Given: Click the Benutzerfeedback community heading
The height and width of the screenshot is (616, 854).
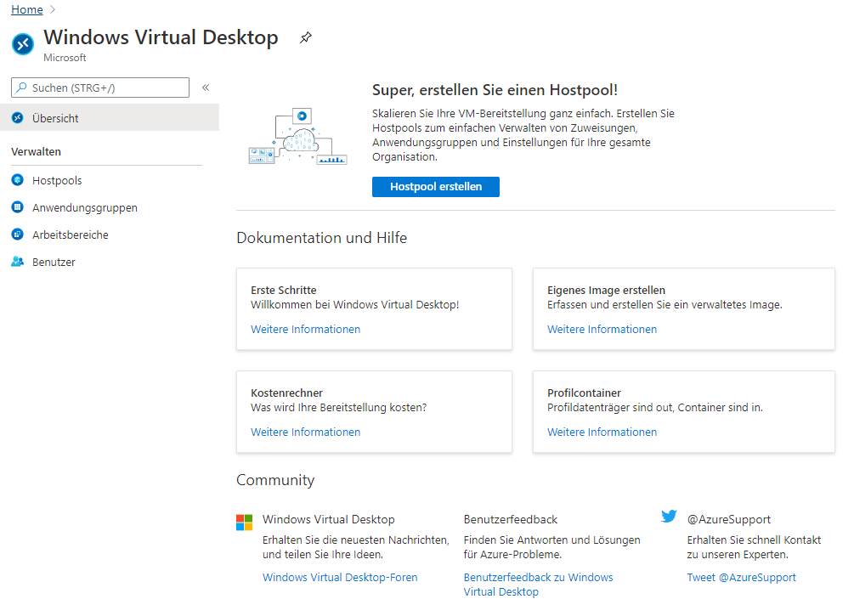Looking at the screenshot, I should pos(511,519).
